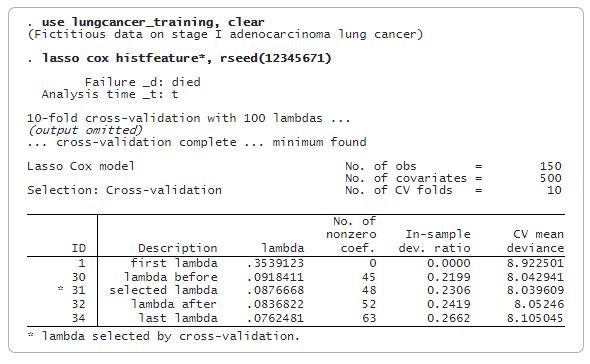
Task: Click the 'Selection: Cross-validation' text
Action: point(125,190)
